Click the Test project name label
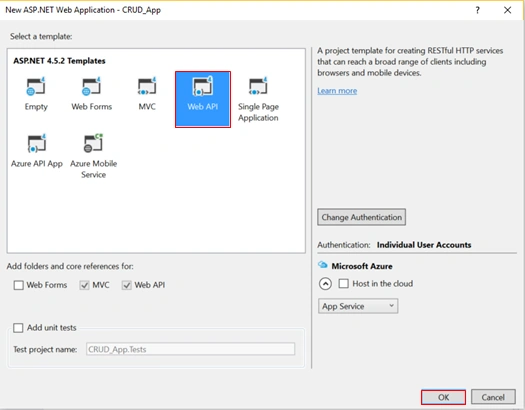 coord(45,349)
